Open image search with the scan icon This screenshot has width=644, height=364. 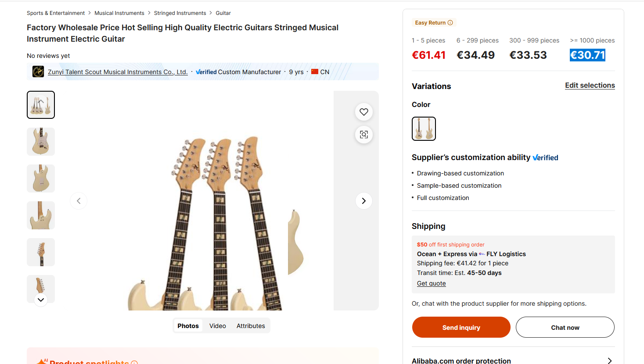tap(364, 135)
